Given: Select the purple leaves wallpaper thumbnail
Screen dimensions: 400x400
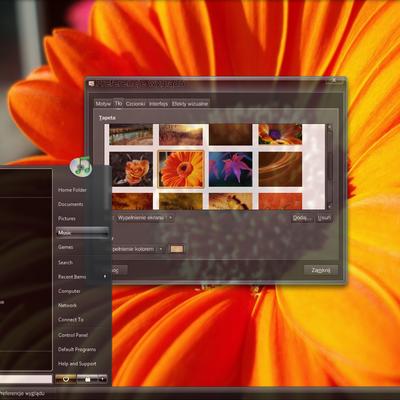Looking at the screenshot, I should coord(231,169).
